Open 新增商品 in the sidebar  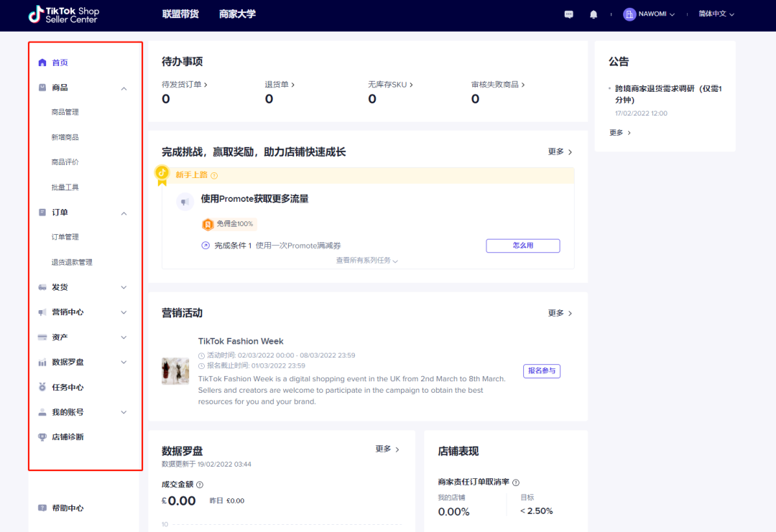(65, 137)
